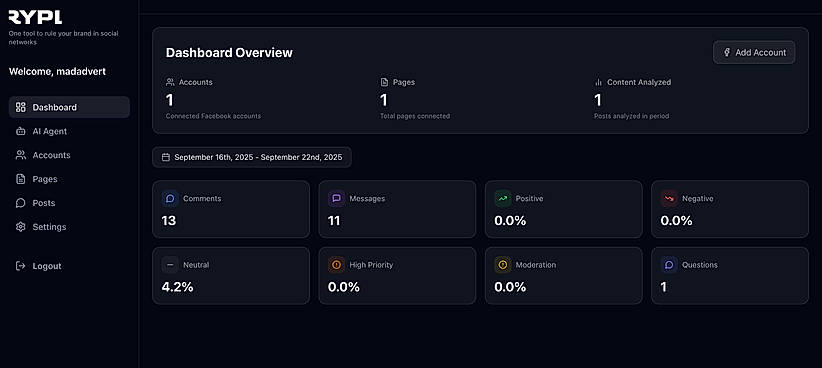Click the High Priority value 0.0%
Viewport: 822px width, 368px height.
(x=344, y=287)
